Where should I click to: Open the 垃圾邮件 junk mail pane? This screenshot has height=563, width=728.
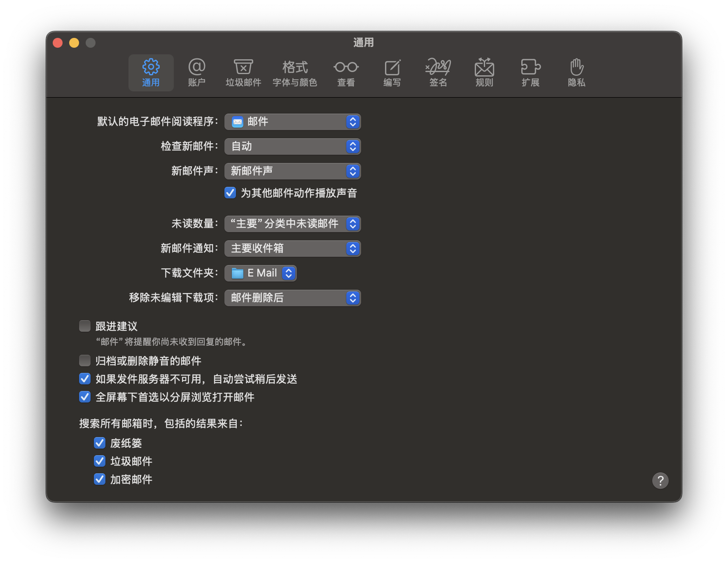[243, 72]
